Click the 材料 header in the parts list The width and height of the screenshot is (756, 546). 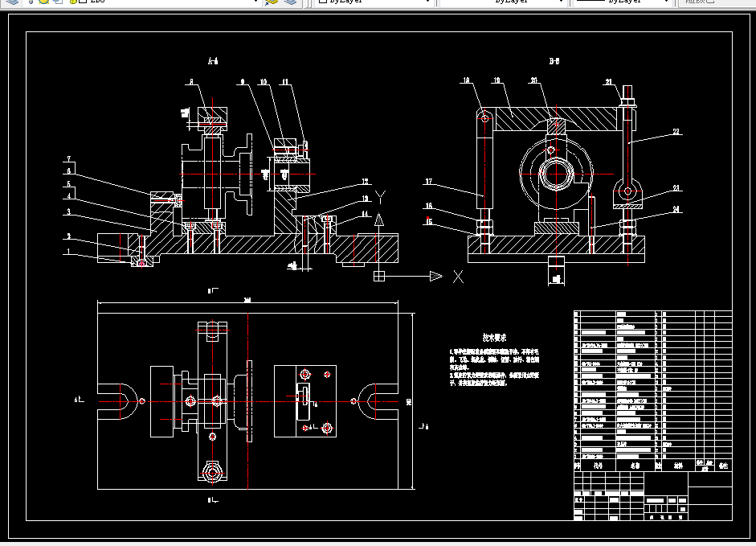click(678, 466)
